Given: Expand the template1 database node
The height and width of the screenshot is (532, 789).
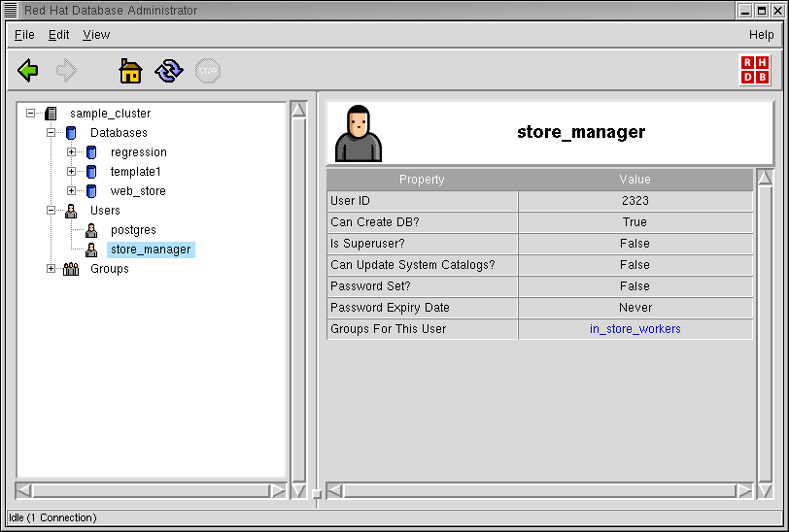Looking at the screenshot, I should (71, 172).
